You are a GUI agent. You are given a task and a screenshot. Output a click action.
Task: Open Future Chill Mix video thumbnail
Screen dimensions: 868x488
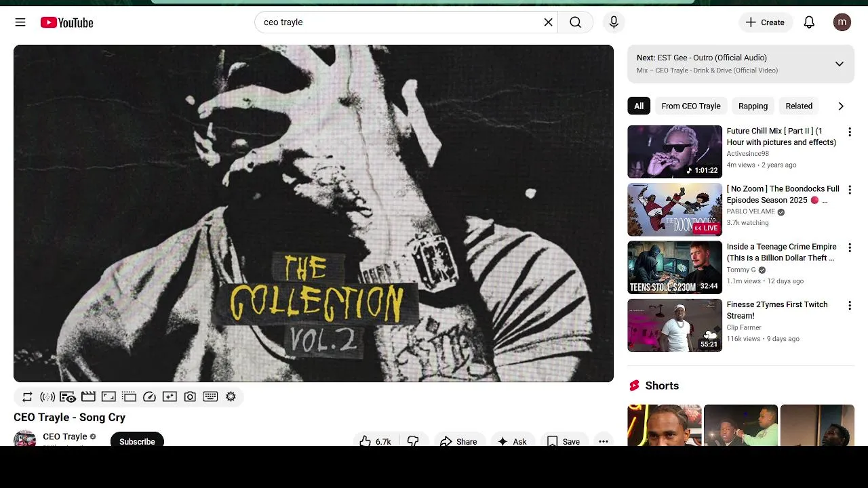(x=675, y=152)
